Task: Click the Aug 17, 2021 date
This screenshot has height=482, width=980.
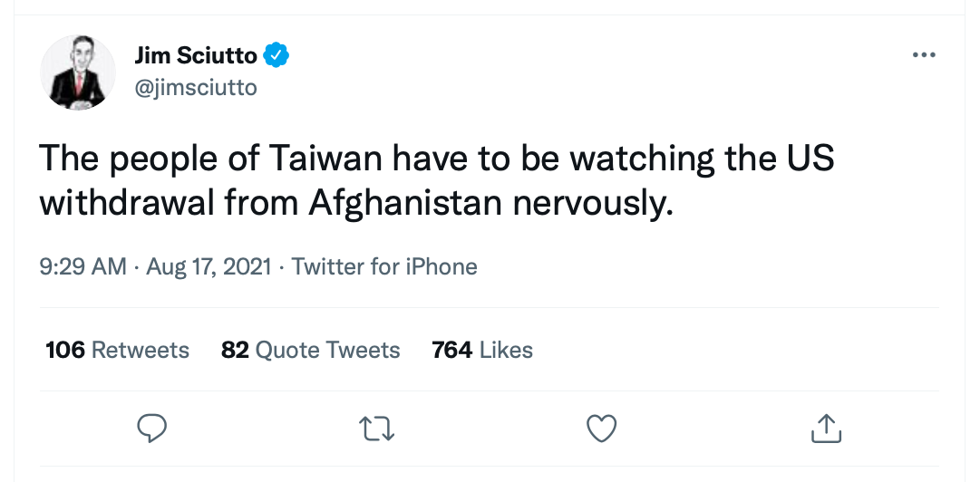Action: (x=208, y=266)
